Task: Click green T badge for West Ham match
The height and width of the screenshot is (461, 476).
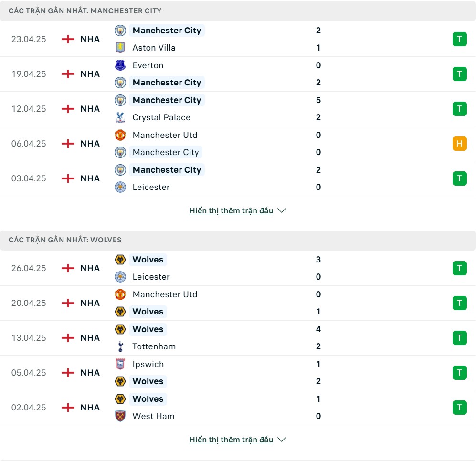Action: (x=460, y=407)
